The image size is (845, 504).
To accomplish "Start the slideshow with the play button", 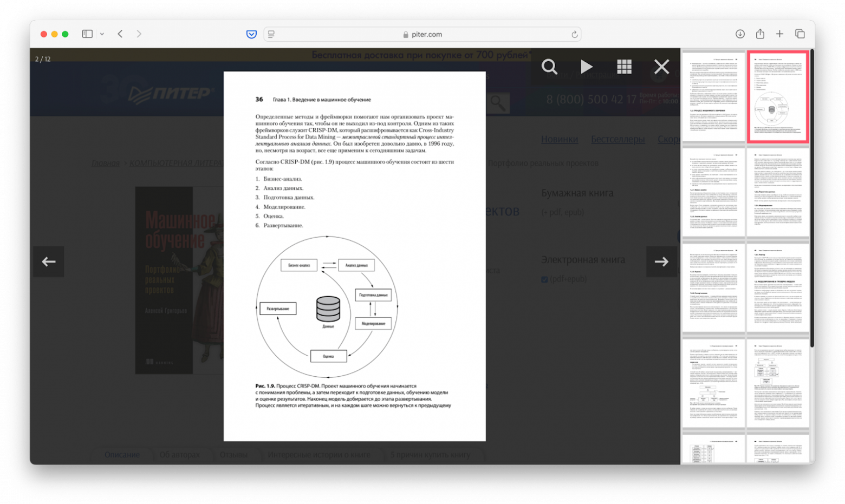I will point(586,67).
